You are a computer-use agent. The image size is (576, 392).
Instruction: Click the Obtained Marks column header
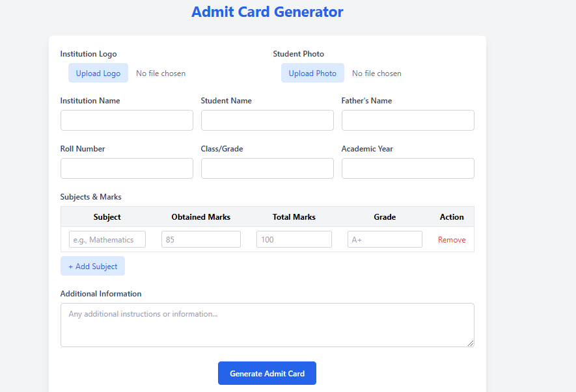(x=201, y=217)
